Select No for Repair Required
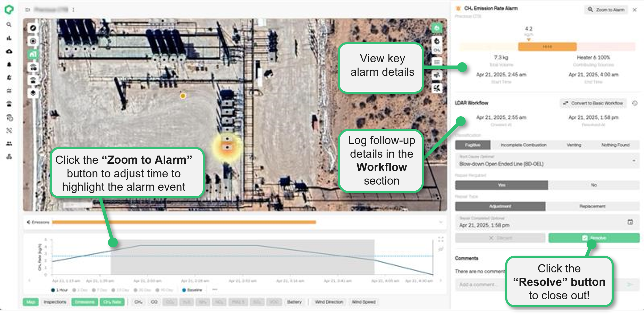 594,185
